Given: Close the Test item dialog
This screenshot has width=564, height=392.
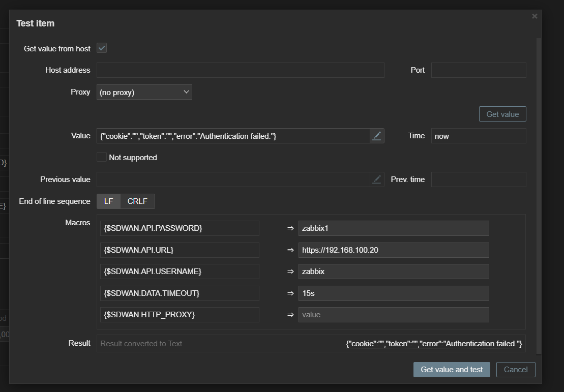Looking at the screenshot, I should (535, 16).
